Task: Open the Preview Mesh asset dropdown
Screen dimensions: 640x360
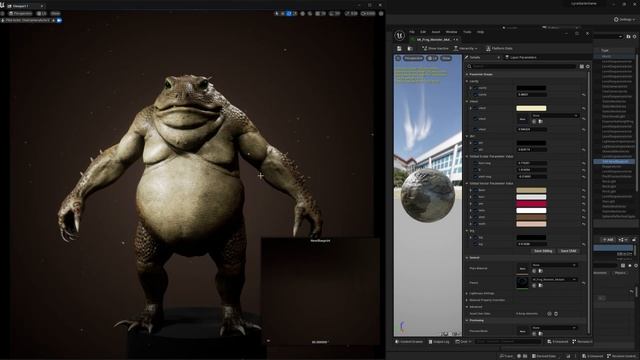Action: [x=554, y=328]
